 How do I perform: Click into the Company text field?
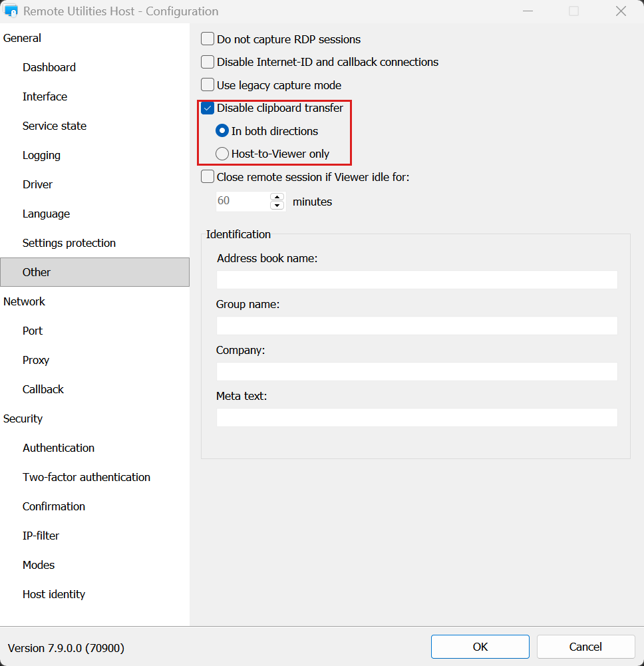tap(416, 372)
